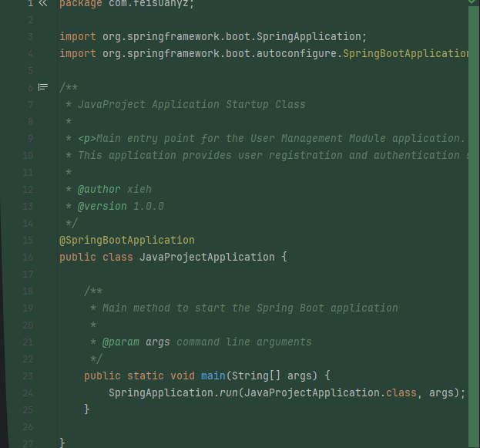The width and height of the screenshot is (480, 448).
Task: Click the green inspection checkmark at top right
Action: [472, 3]
